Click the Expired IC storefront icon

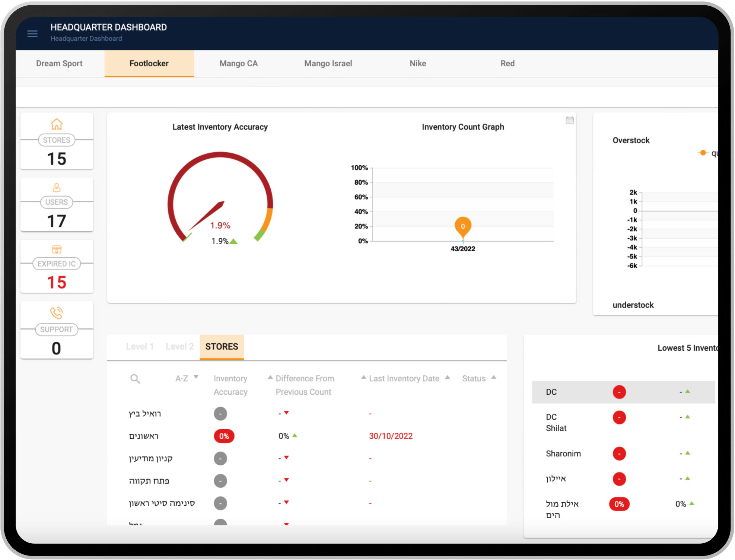click(57, 249)
